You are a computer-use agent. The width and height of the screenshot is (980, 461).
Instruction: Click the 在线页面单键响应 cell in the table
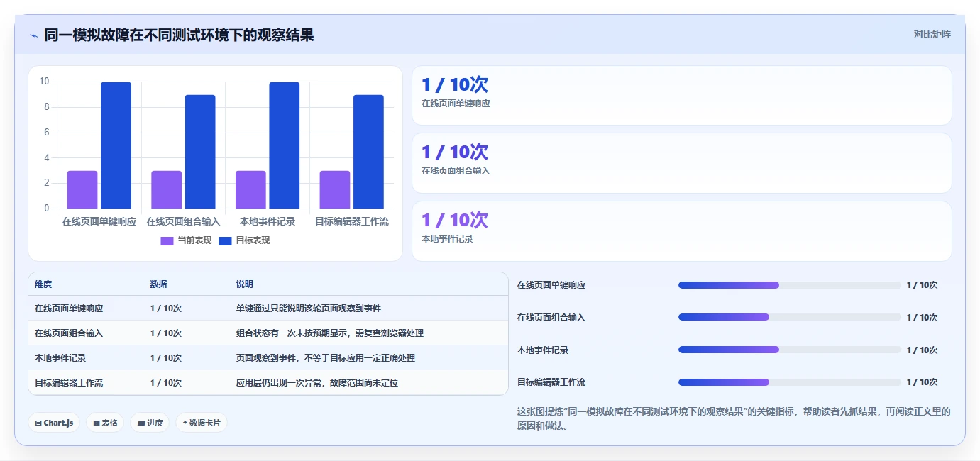pos(69,309)
